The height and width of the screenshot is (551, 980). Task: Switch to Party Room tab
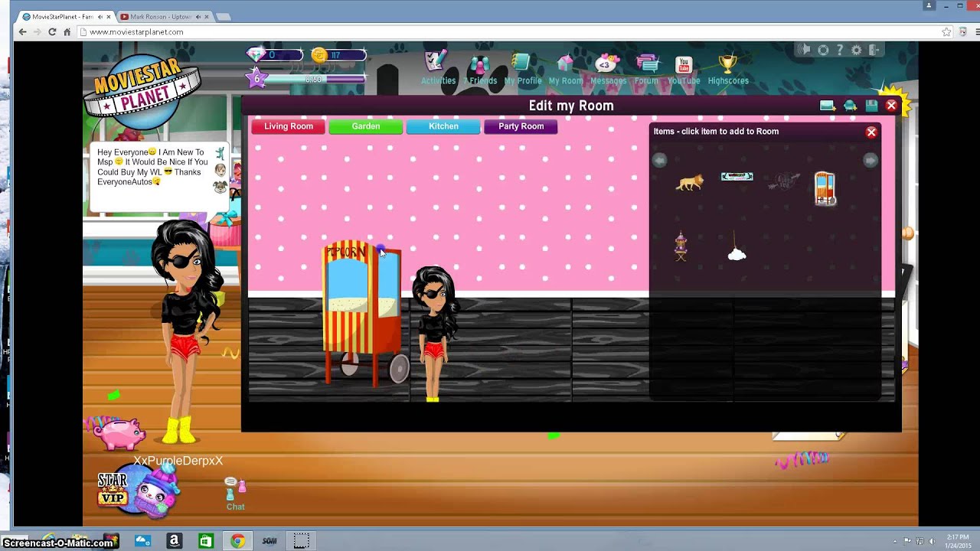pos(521,126)
